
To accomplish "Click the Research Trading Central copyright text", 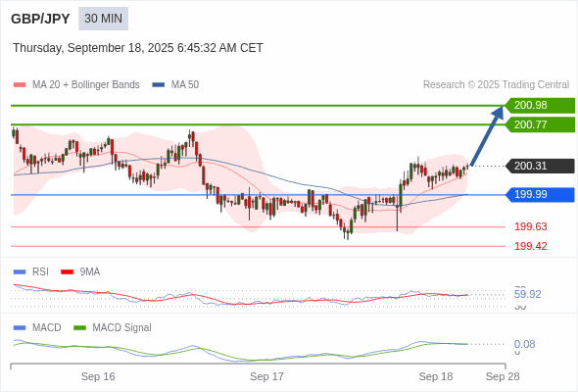I will click(x=496, y=85).
